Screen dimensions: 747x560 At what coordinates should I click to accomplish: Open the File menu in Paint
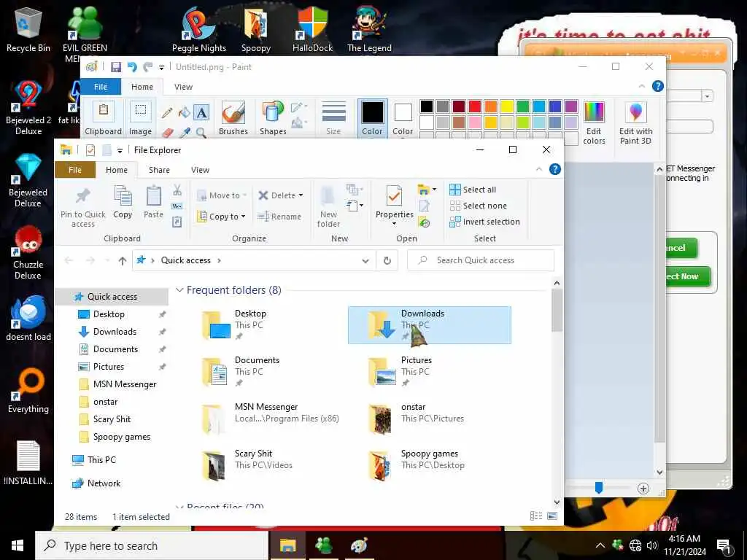101,87
